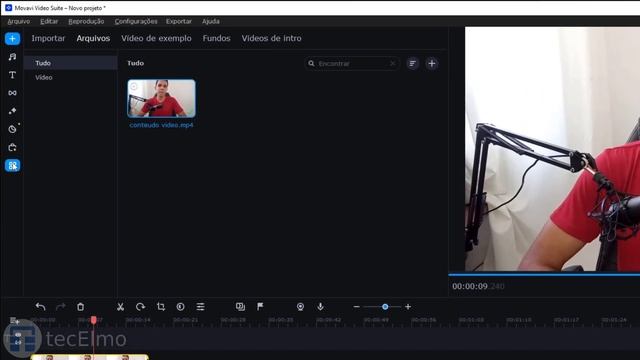Open sort options in file bin
The image size is (640, 360).
coord(413,64)
